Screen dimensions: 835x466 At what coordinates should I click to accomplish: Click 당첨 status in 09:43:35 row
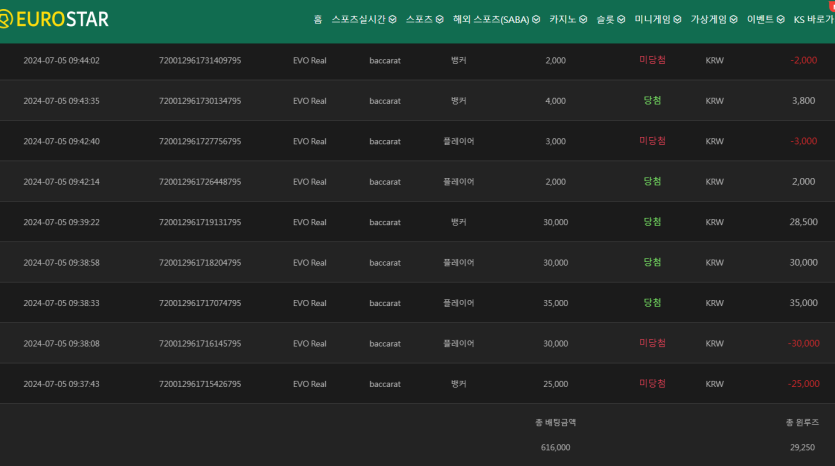652,101
